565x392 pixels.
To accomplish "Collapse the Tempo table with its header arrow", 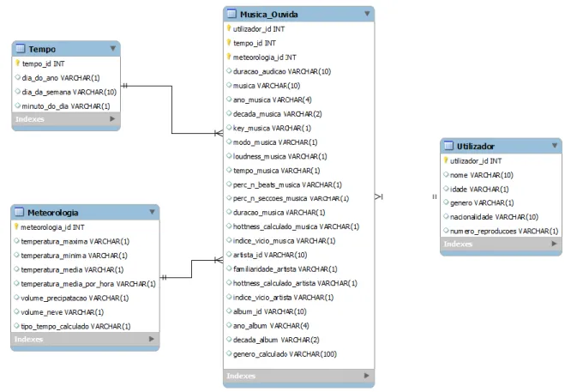I will (x=113, y=48).
